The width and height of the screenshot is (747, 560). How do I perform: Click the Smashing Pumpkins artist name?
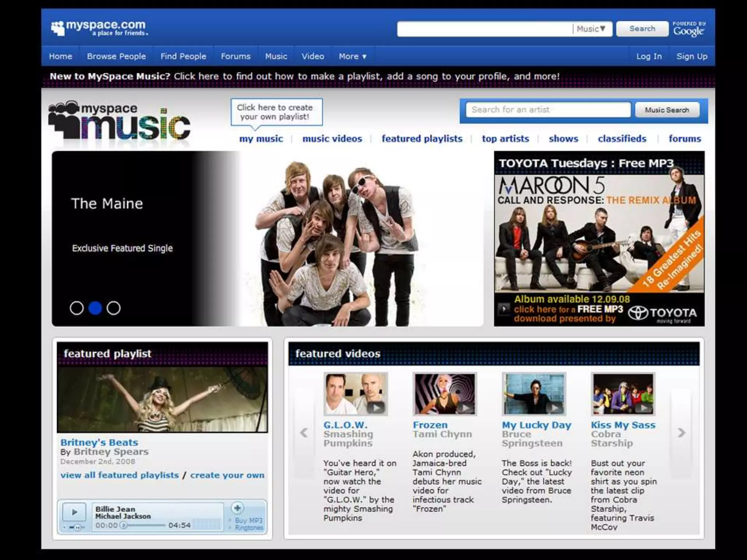(348, 439)
